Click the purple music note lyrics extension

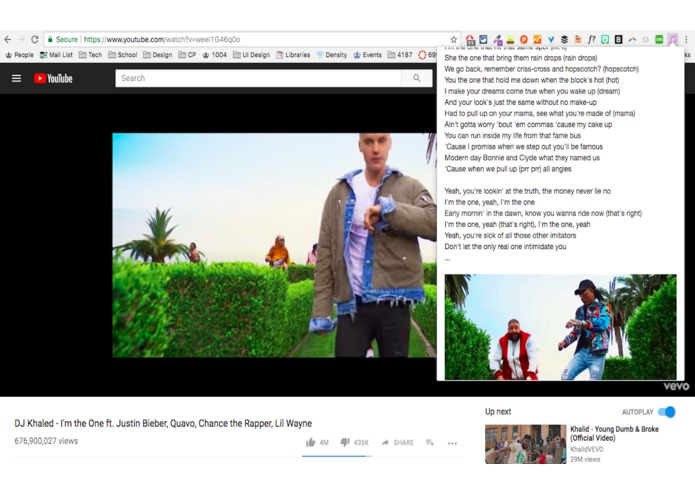[x=673, y=39]
